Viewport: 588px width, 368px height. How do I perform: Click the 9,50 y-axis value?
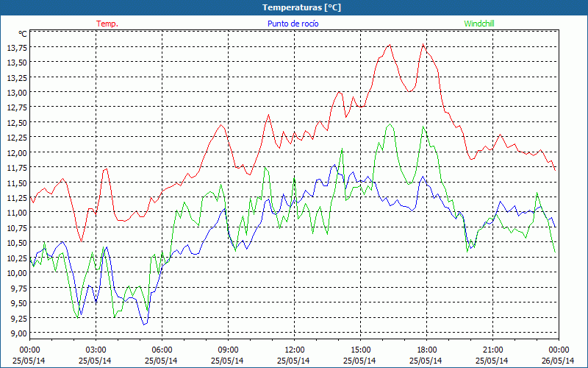coord(18,302)
